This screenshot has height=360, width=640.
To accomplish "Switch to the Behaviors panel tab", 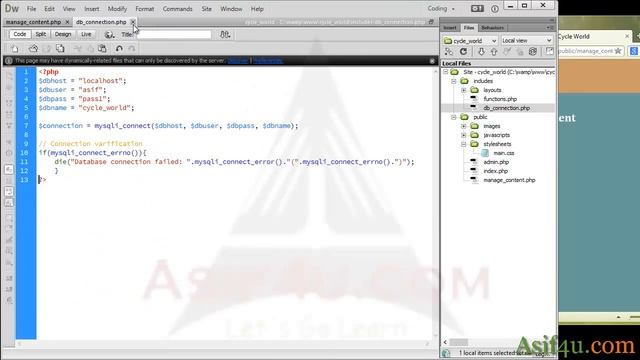I will click(x=493, y=28).
